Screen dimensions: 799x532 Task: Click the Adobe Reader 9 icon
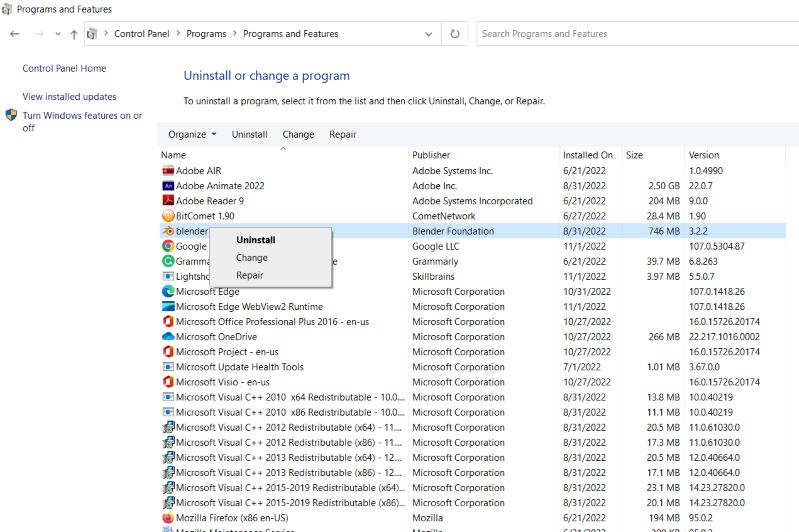[x=168, y=201]
